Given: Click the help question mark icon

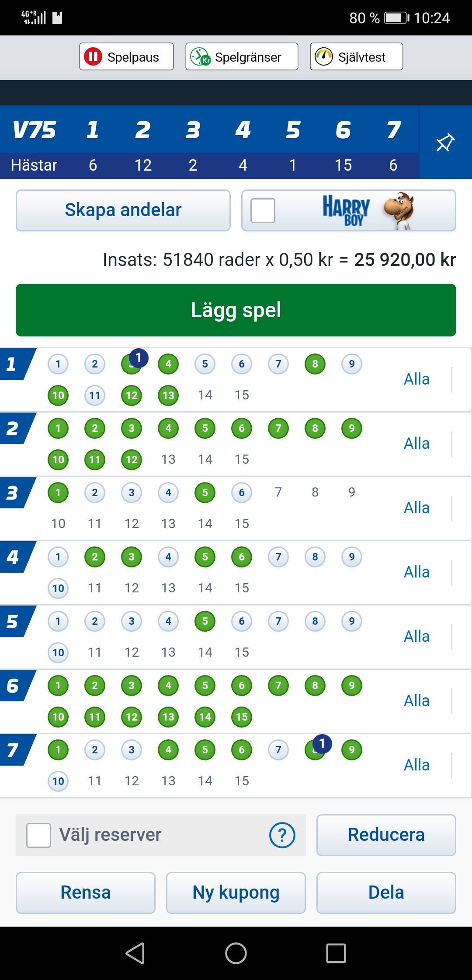Looking at the screenshot, I should click(282, 835).
